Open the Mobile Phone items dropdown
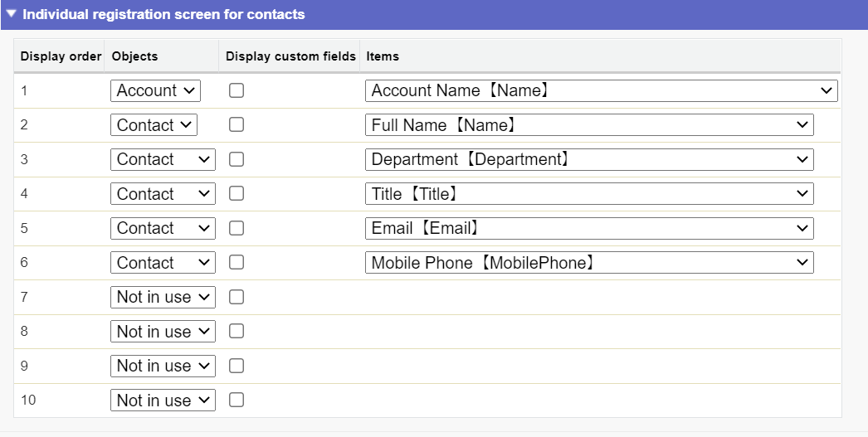The width and height of the screenshot is (868, 437). click(x=589, y=263)
